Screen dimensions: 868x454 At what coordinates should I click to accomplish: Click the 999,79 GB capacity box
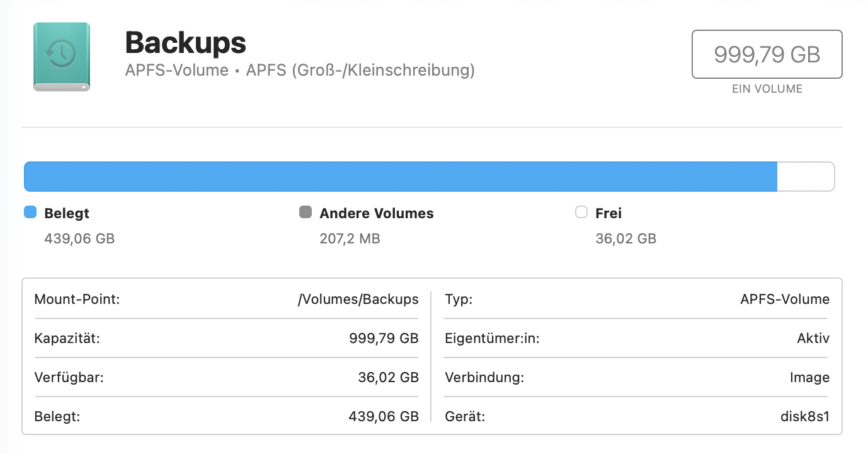767,54
